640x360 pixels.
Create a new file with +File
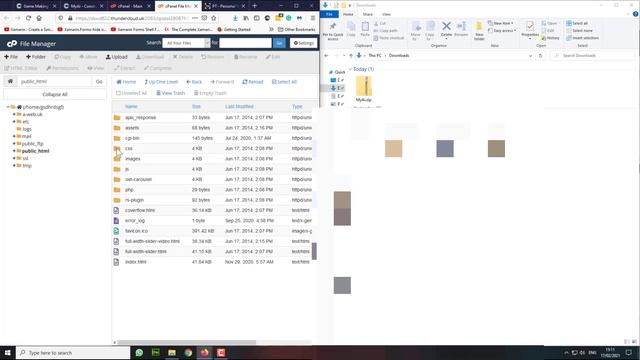pos(11,57)
